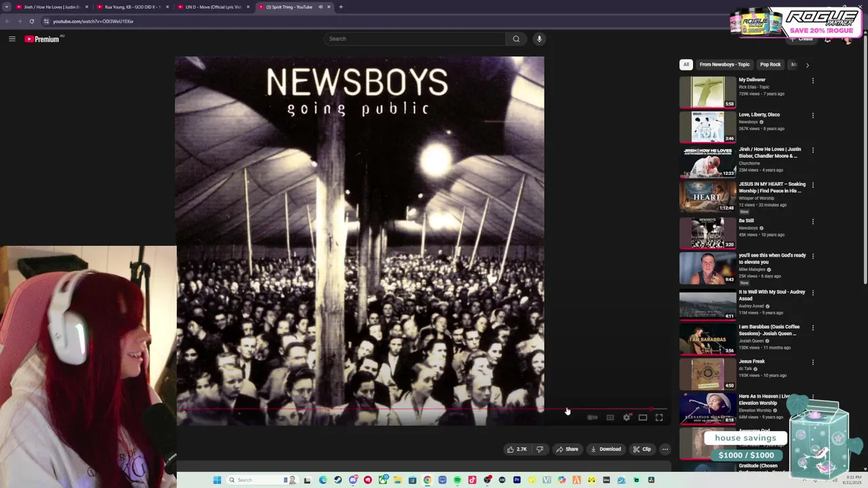Select From Newsboys - Topic chip
Screen dimensions: 868x488
(724, 64)
